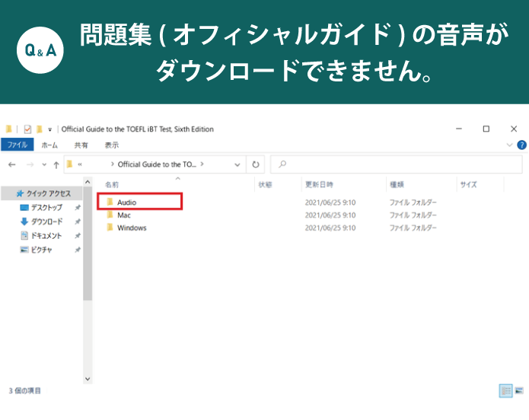The height and width of the screenshot is (420, 529).
Task: Sort by the サイズ column header
Action: [468, 185]
